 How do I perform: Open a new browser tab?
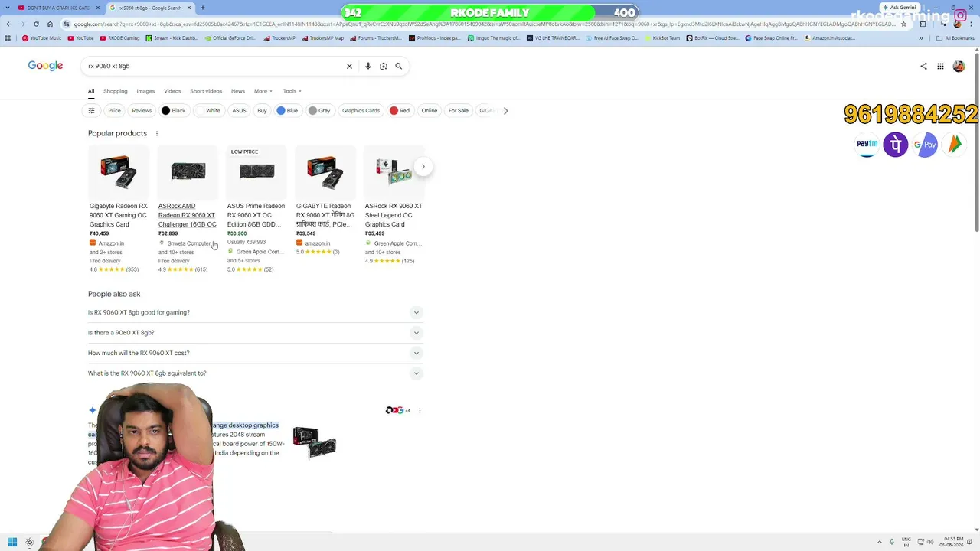(202, 8)
